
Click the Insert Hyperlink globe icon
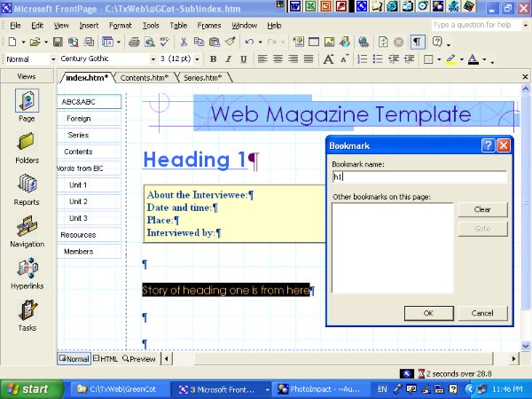[x=364, y=42]
